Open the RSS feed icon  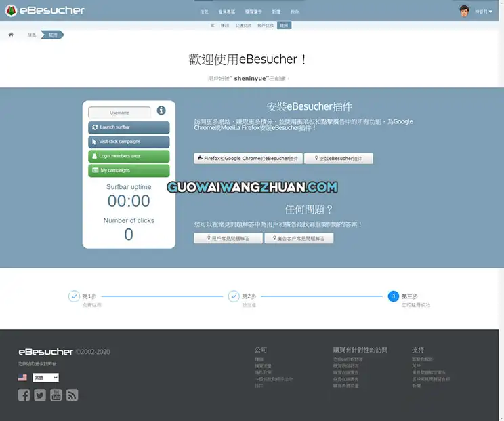72,395
